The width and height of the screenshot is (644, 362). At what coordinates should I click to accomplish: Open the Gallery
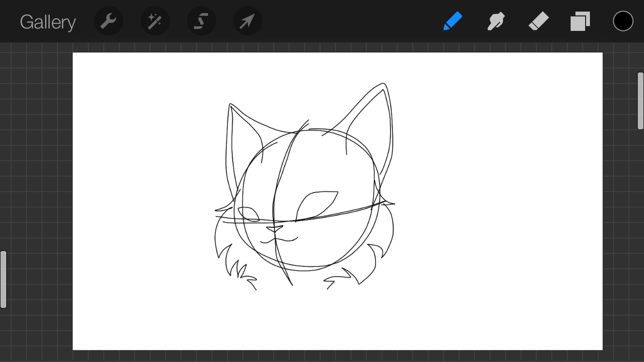point(48,22)
